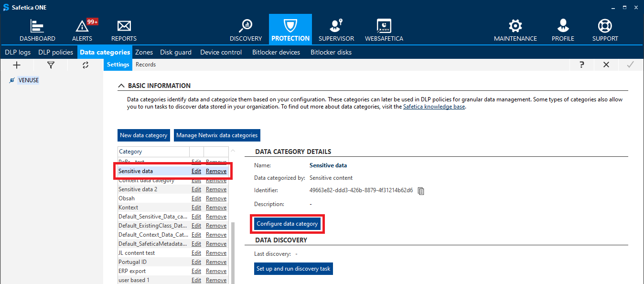Edit the user based 1 category
The height and width of the screenshot is (284, 644).
coord(196,280)
